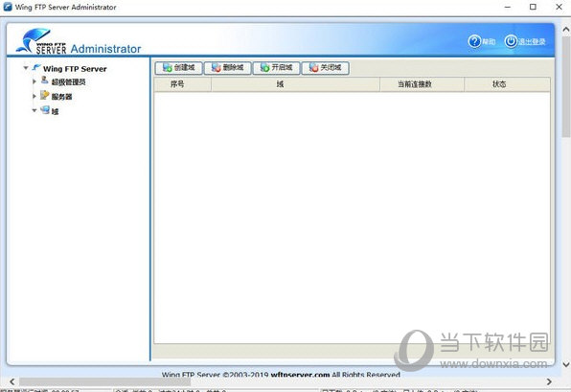Click the horizontal scrollbar right arrow
This screenshot has height=392, width=571.
[549, 381]
